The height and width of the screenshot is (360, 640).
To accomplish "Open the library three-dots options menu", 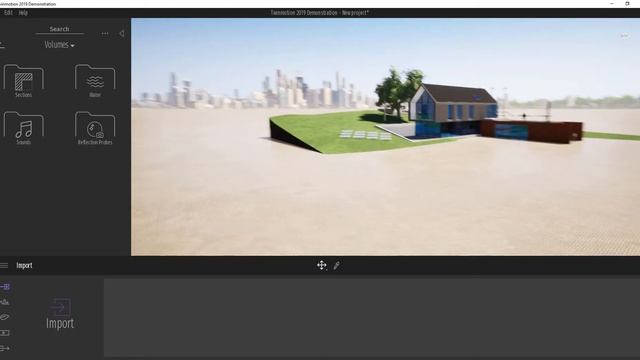I will [x=105, y=33].
